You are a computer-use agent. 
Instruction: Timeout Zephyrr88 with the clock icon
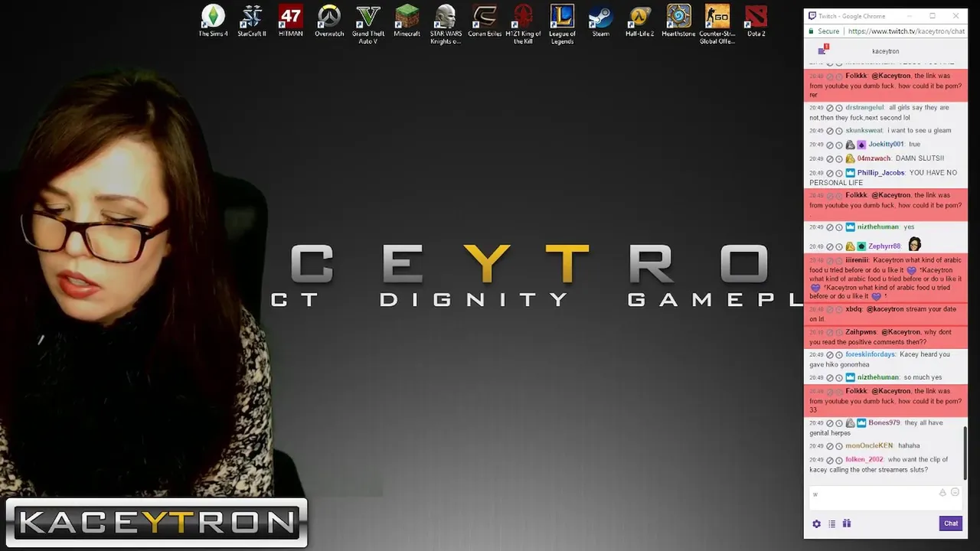pos(839,246)
